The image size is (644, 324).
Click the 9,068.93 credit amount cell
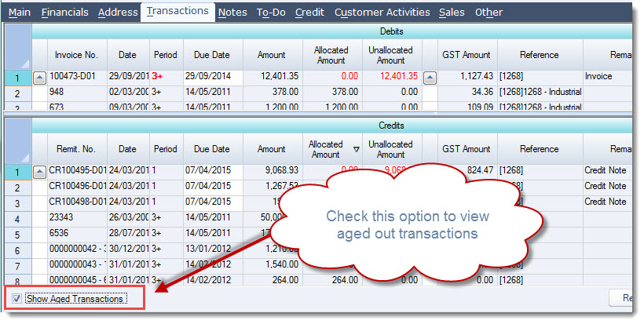coord(273,170)
